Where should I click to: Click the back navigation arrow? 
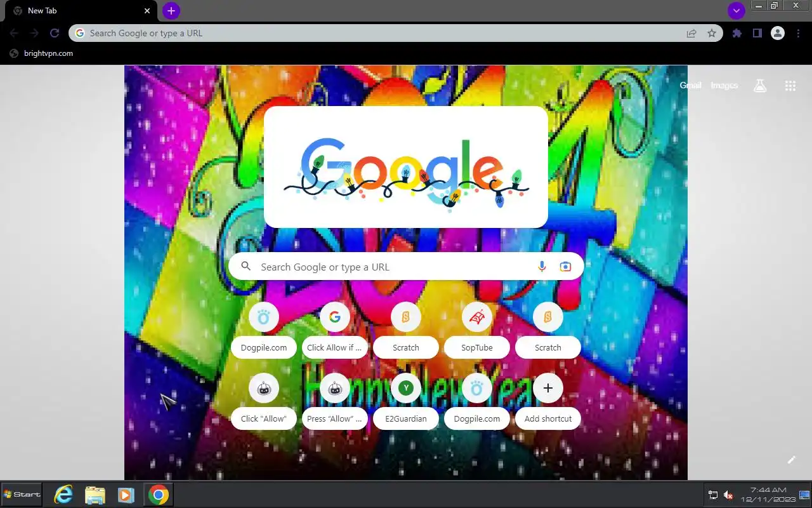(14, 33)
